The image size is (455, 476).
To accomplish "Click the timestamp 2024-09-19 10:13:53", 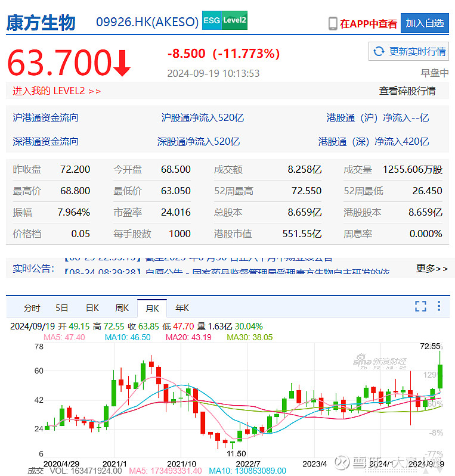I will [x=213, y=73].
